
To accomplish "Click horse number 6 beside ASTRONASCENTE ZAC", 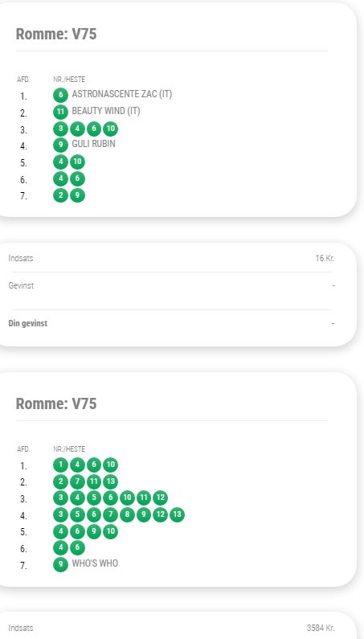I will pos(60,96).
